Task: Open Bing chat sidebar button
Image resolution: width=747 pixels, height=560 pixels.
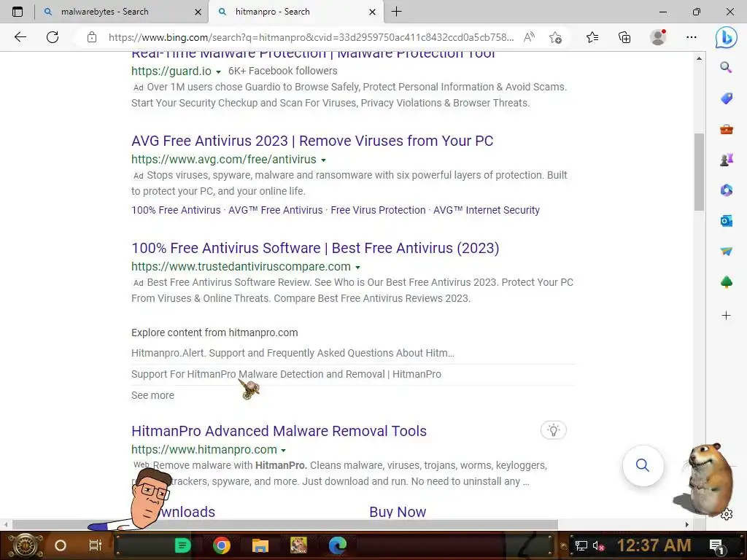Action: (726, 37)
